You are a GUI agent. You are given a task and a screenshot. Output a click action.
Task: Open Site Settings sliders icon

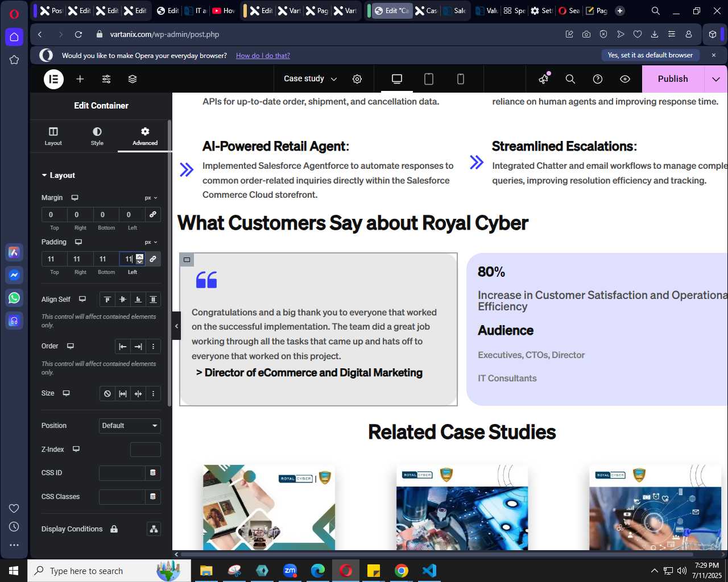point(106,79)
